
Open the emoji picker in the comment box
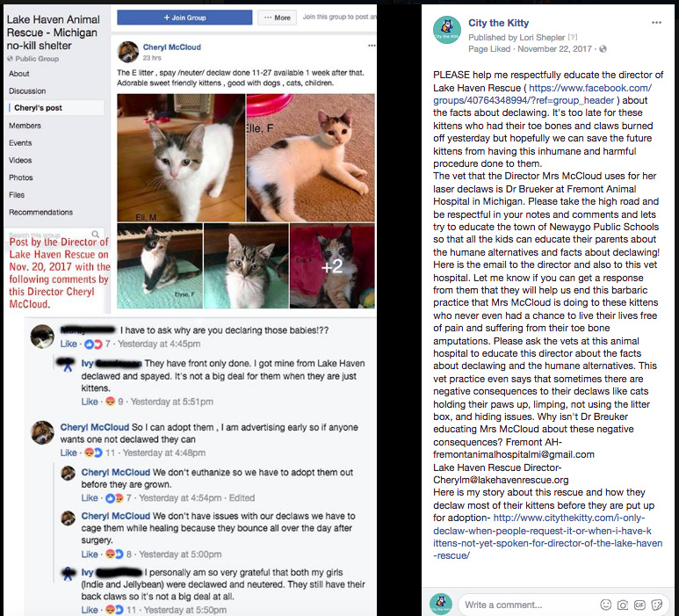click(x=606, y=605)
